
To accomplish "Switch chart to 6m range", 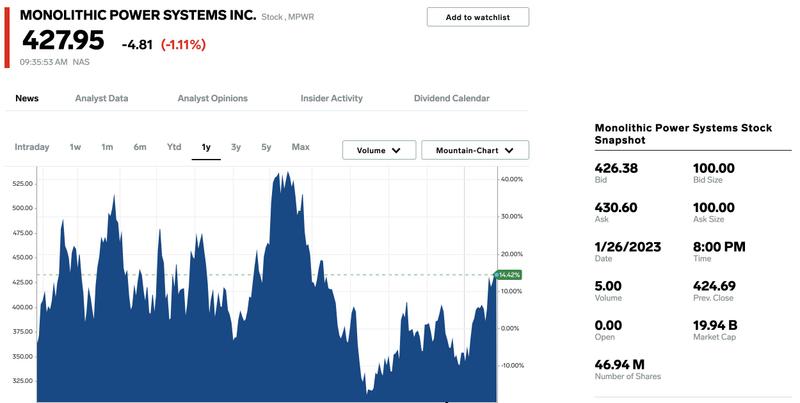I will 140,147.
